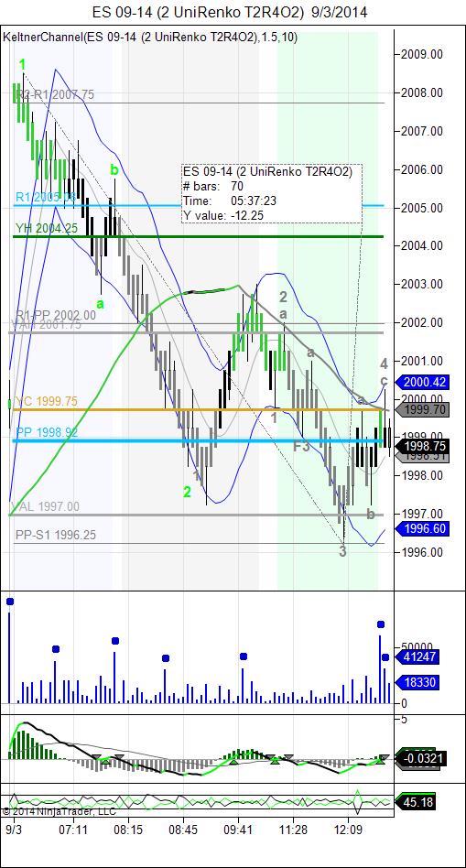Image resolution: width=466 pixels, height=868 pixels.
Task: Click the 2006.00 price axis label
Action: [420, 169]
